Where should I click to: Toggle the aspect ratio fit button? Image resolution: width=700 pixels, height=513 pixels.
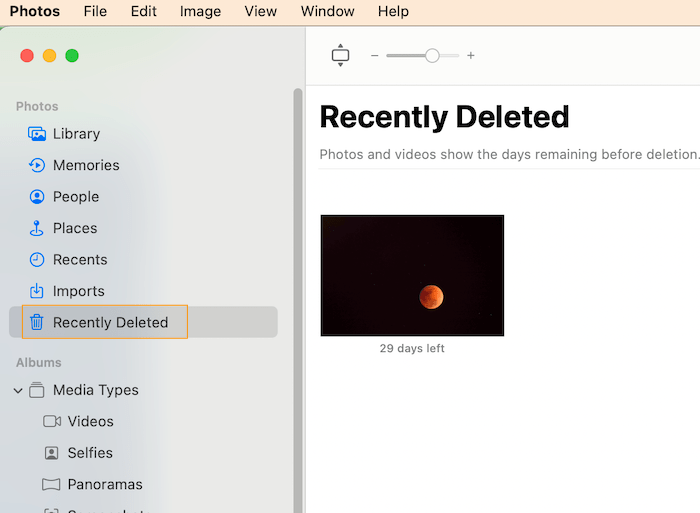point(340,56)
